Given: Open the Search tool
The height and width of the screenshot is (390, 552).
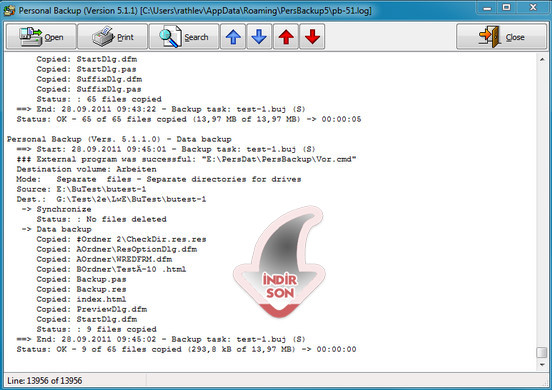Looking at the screenshot, I should (184, 37).
